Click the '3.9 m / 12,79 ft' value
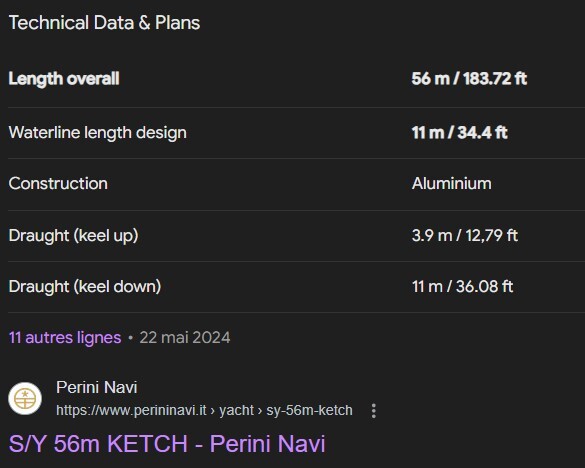 pyautogui.click(x=464, y=235)
